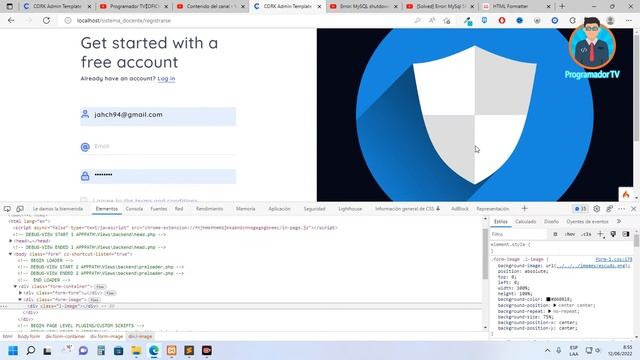
Task: Switch to the Calculado styles tab
Action: tap(525, 221)
